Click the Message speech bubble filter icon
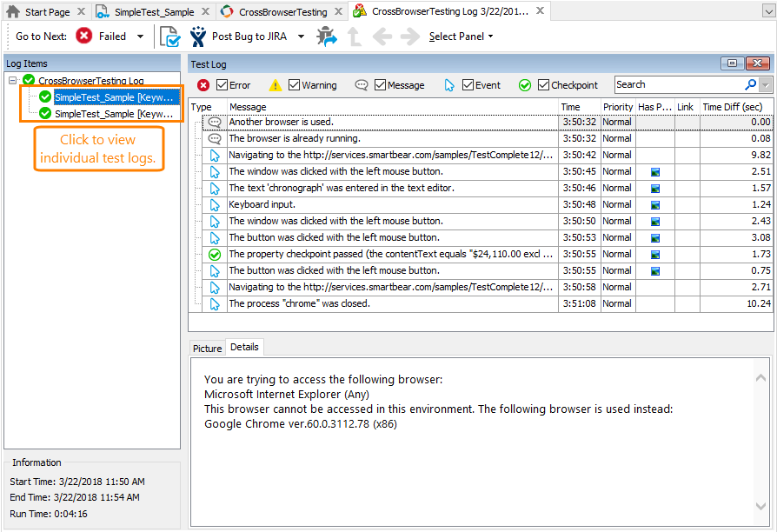Viewport: 777px width, 532px height. [362, 85]
